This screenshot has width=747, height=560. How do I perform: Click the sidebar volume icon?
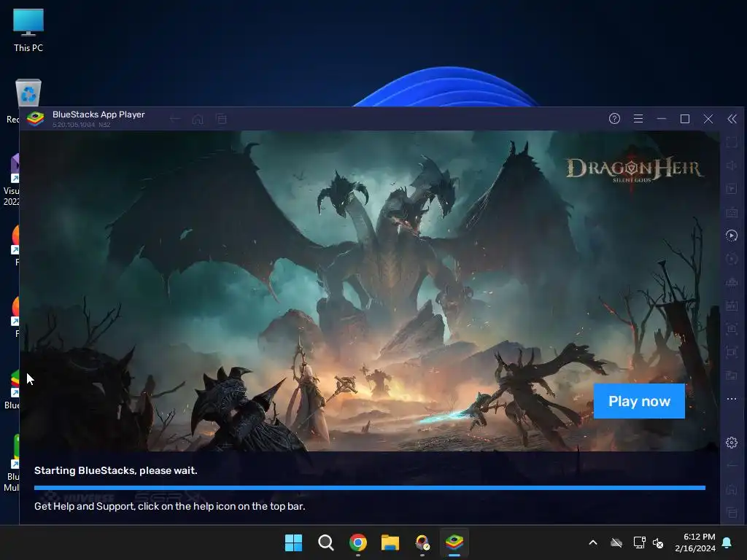[732, 166]
